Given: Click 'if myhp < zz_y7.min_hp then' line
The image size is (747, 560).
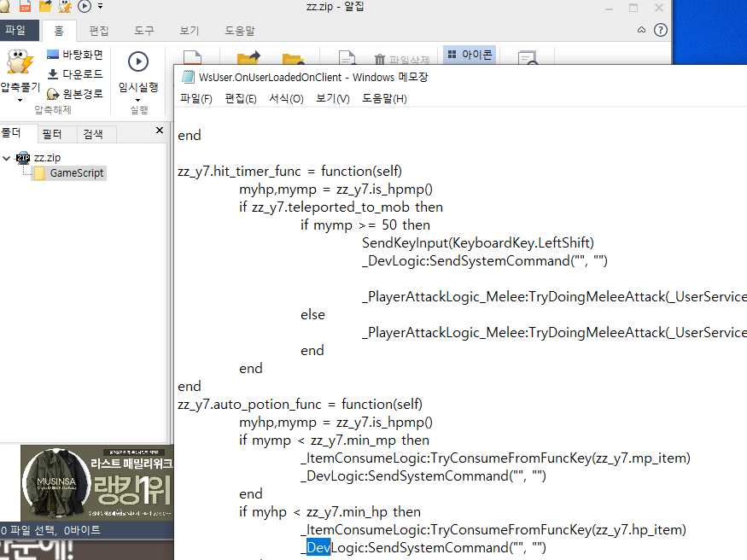Looking at the screenshot, I should pos(330,512).
